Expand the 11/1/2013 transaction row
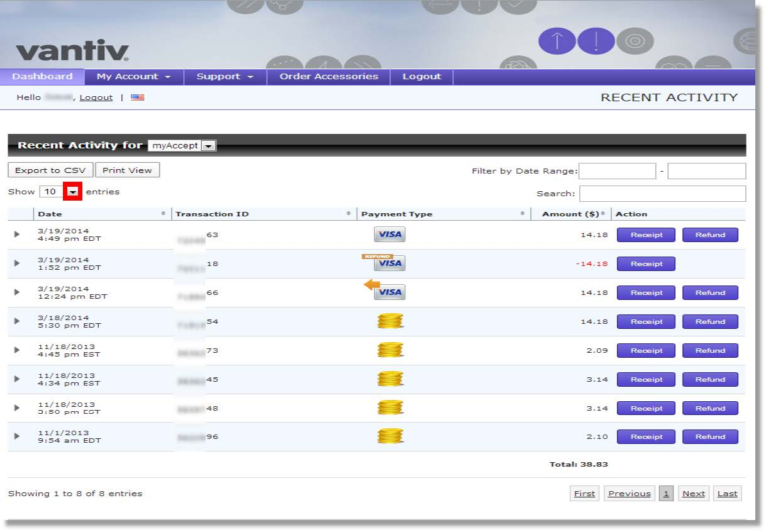The image size is (766, 532). coord(16,436)
